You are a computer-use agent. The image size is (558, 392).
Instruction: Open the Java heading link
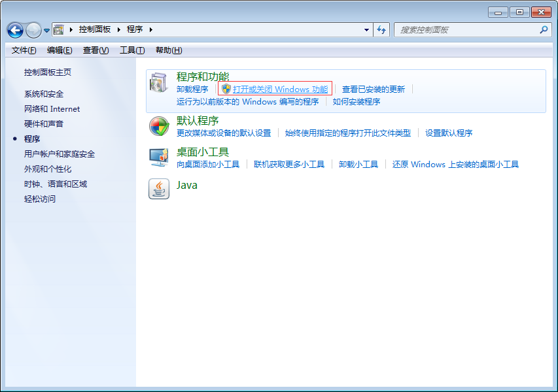click(x=187, y=185)
